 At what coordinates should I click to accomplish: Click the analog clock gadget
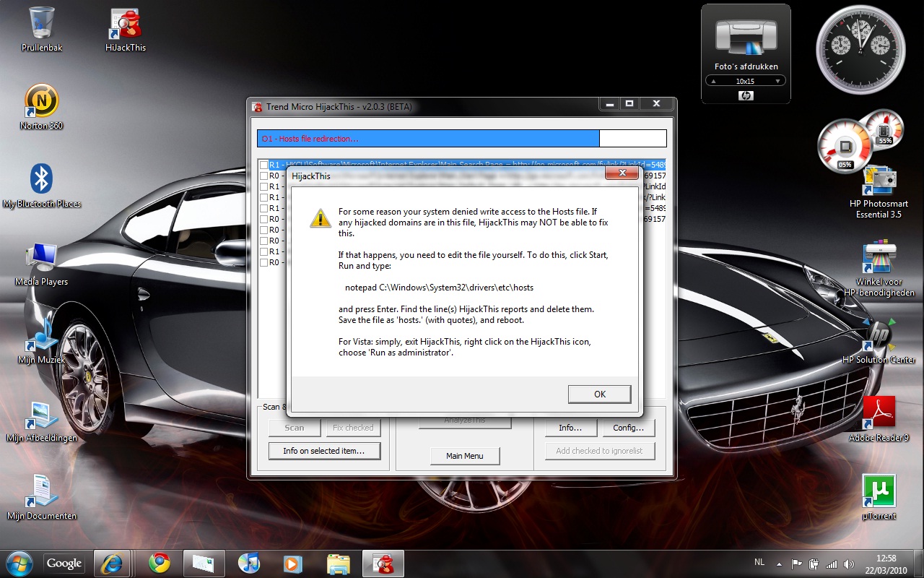point(860,50)
